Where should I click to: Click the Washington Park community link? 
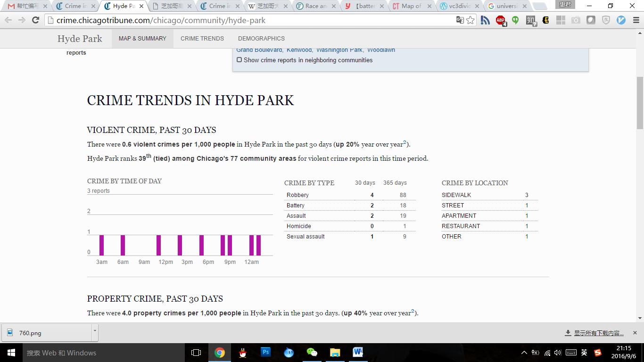[339, 50]
